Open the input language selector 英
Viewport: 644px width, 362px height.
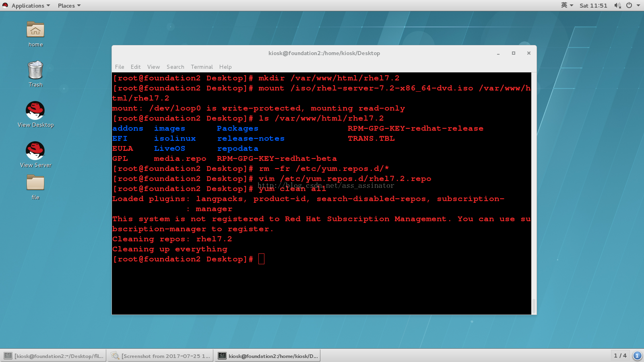coord(567,6)
